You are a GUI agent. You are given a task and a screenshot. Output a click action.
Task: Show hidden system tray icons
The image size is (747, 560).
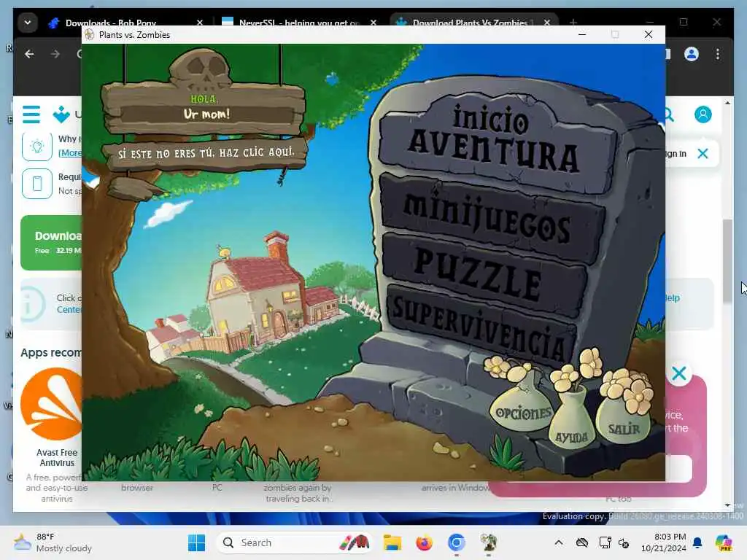[x=559, y=542]
